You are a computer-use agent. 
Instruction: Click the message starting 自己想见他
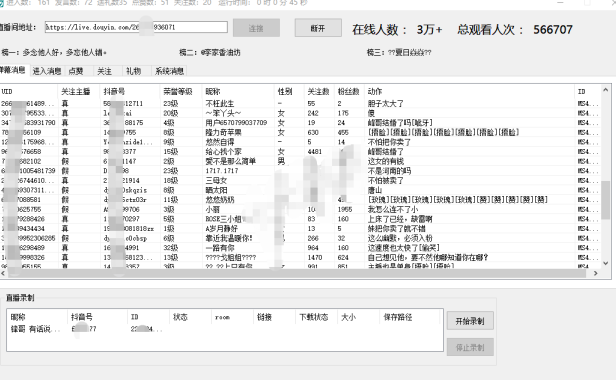[428, 257]
